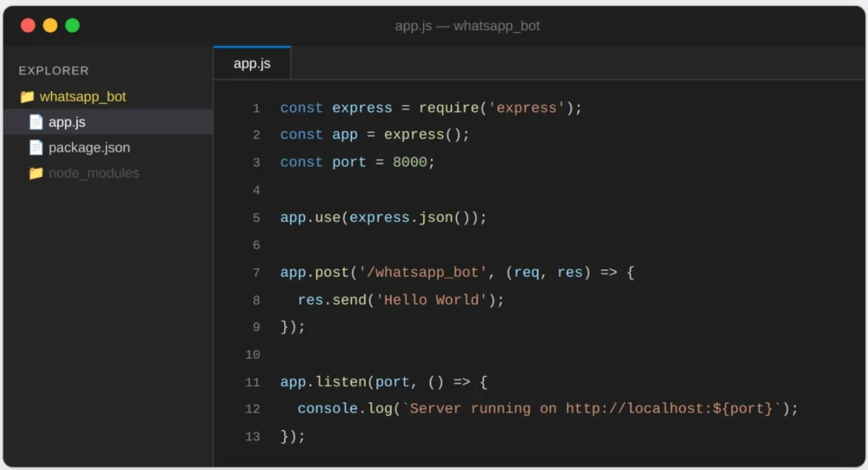This screenshot has width=868, height=470.
Task: Click 'express()' on line 2
Action: point(422,135)
